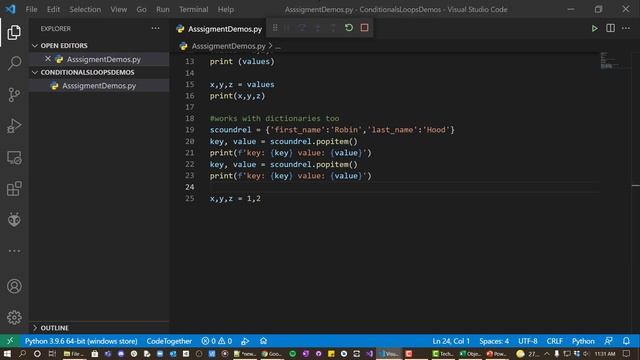Image resolution: width=640 pixels, height=360 pixels.
Task: Click the taskbar clock showing 11:31 AM
Action: pos(605,353)
